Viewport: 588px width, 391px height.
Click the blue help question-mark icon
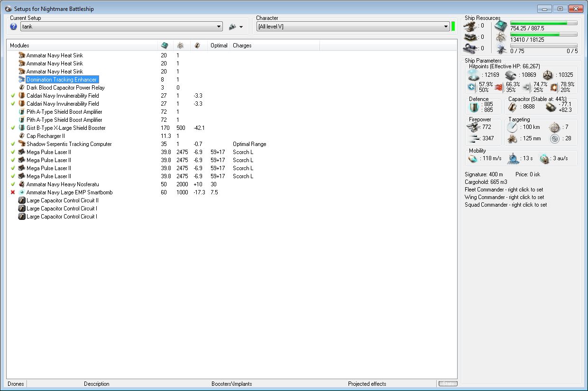coord(13,27)
